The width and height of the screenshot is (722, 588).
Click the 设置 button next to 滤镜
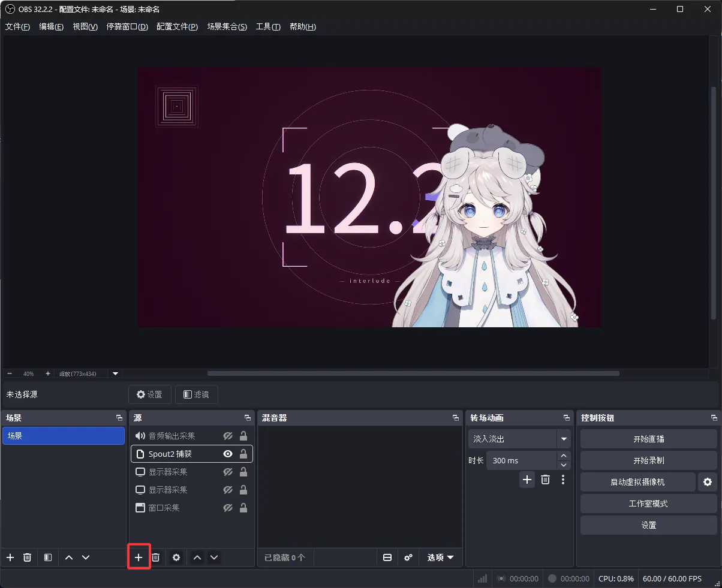(149, 394)
